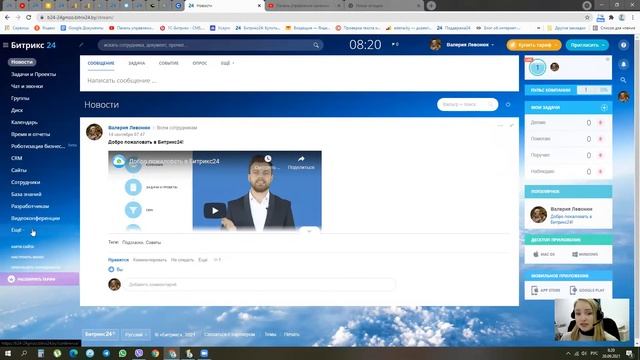
Task: Open Windows taskbar search
Action: click(24, 353)
